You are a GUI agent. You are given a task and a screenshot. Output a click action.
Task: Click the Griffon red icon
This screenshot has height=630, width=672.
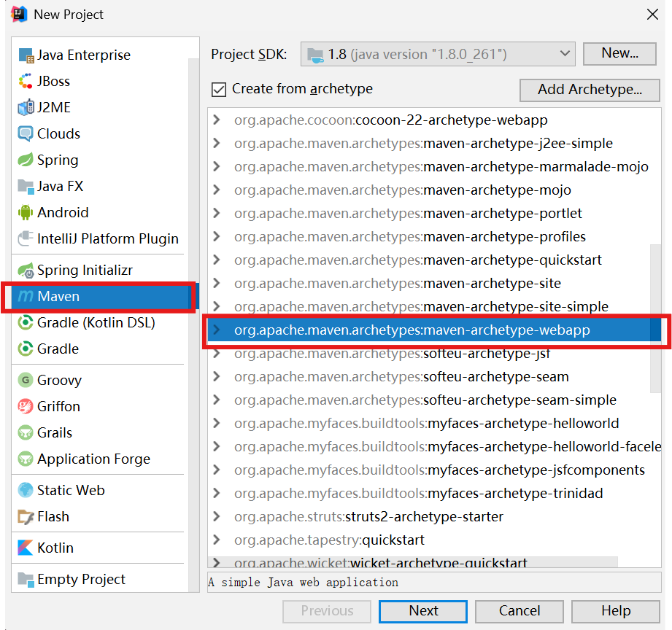click(x=26, y=406)
